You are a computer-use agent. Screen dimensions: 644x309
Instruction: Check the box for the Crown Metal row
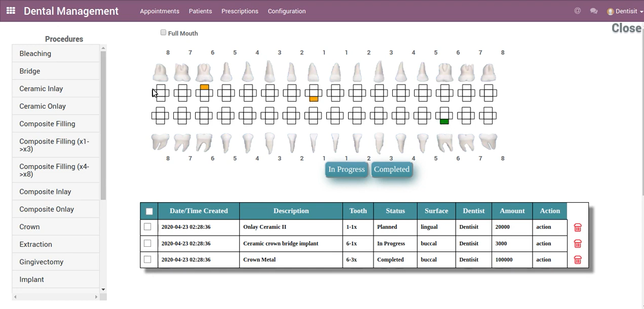point(148,260)
